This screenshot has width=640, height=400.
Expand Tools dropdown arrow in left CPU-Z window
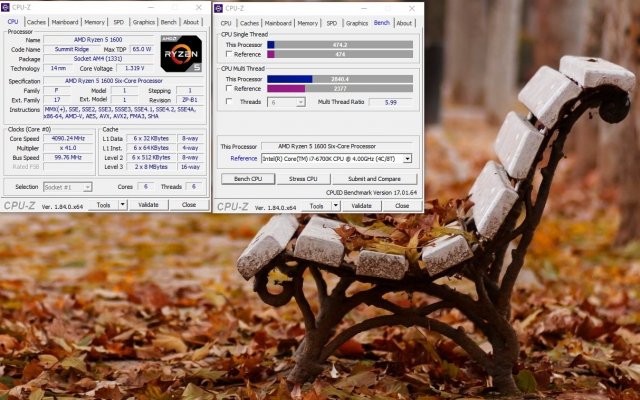pyautogui.click(x=122, y=205)
